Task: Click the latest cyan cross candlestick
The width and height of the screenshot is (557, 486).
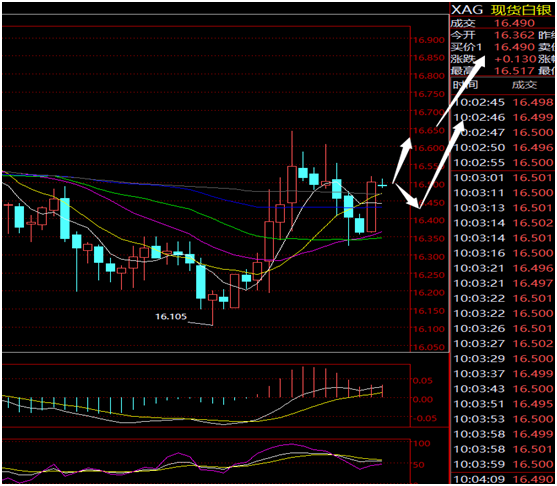Action: point(383,185)
